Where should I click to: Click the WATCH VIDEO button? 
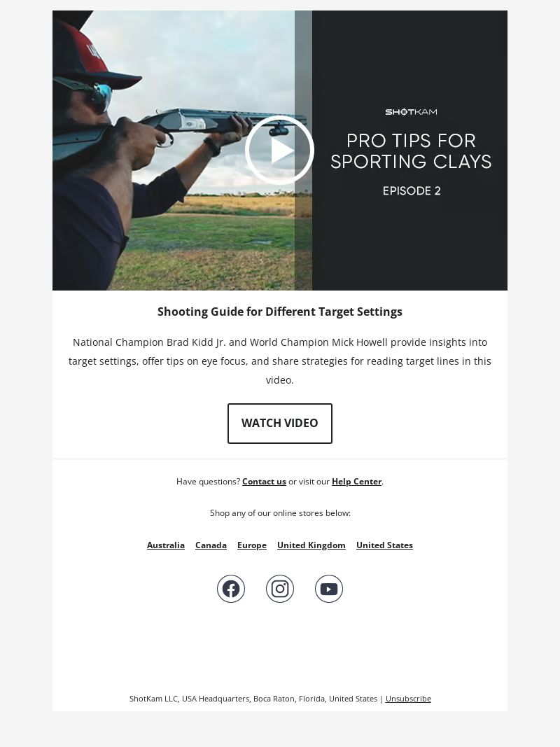pyautogui.click(x=280, y=424)
